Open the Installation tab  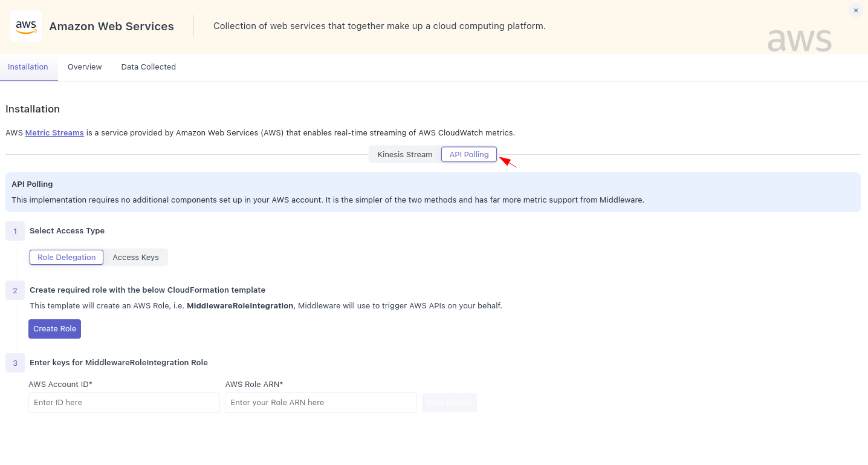tap(28, 67)
